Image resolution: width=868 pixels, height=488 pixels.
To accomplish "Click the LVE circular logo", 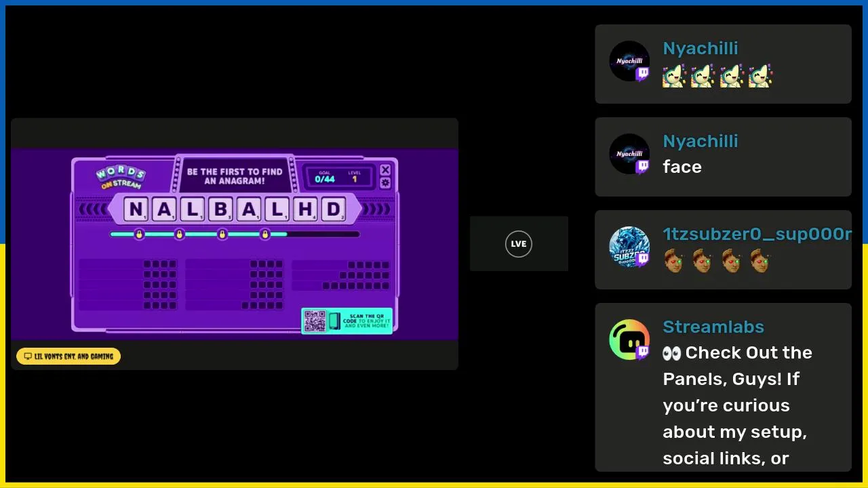I will click(519, 244).
